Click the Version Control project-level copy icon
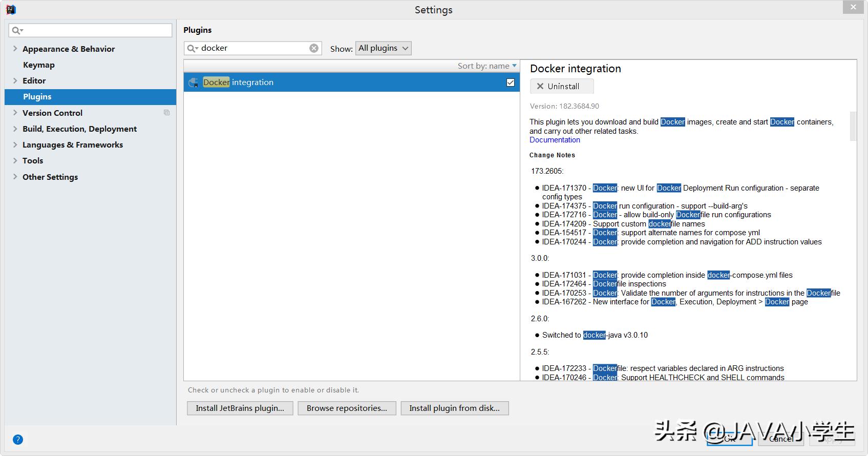The height and width of the screenshot is (456, 868). point(166,113)
